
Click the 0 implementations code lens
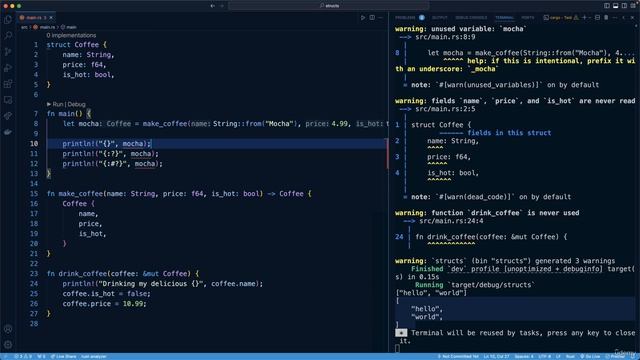pyautogui.click(x=71, y=36)
